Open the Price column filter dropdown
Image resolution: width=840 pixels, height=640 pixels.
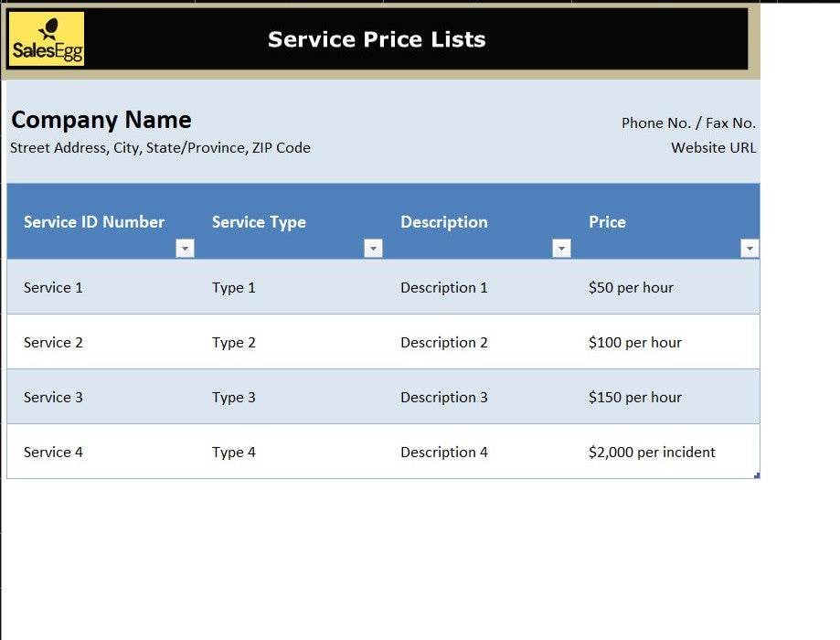(750, 248)
